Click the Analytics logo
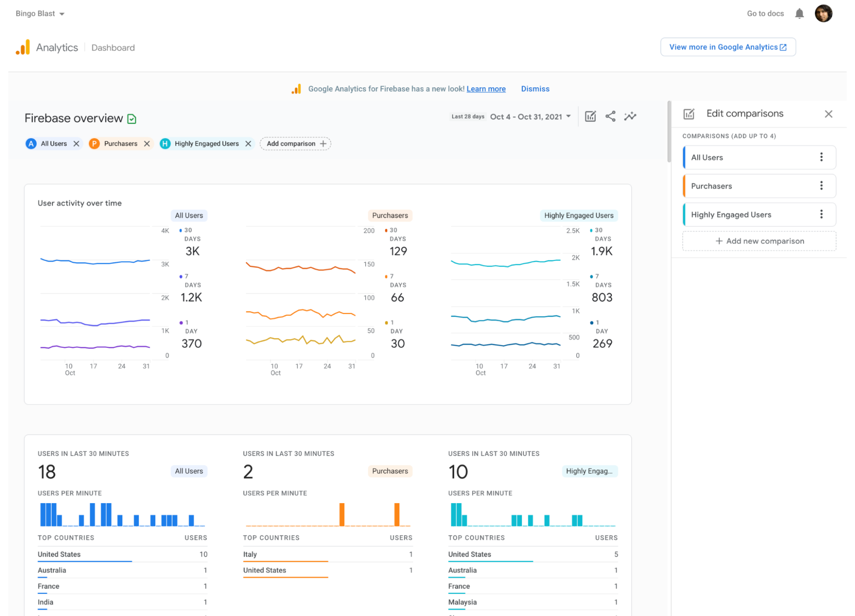The image size is (855, 616). 23,47
